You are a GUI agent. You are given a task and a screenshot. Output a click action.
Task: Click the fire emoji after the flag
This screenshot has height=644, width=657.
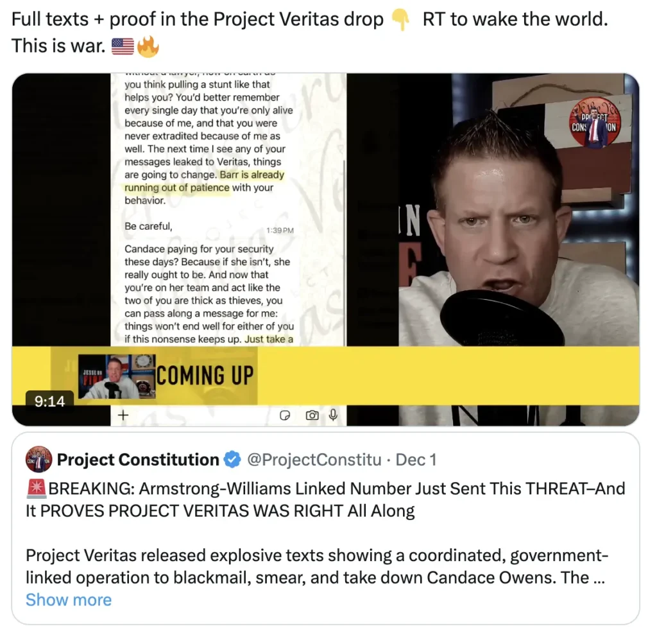tap(148, 46)
